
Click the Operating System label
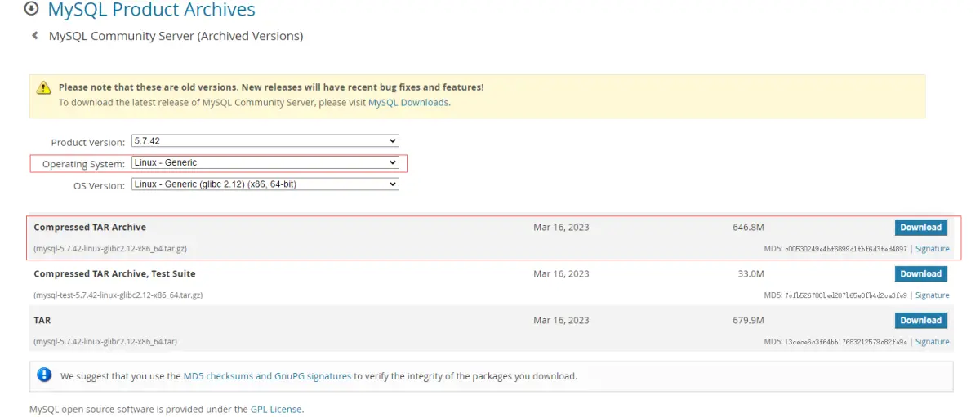[83, 164]
